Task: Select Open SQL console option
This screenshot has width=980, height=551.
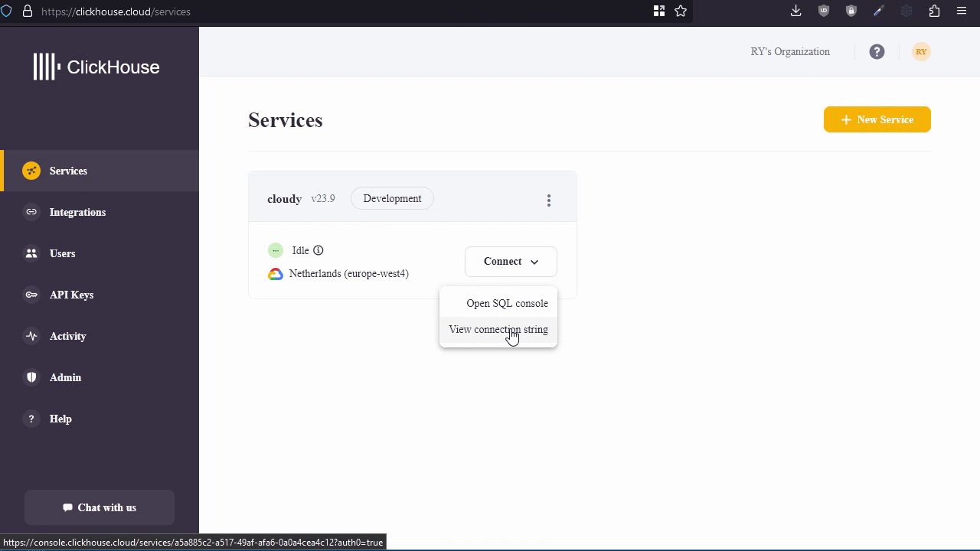Action: coord(507,303)
